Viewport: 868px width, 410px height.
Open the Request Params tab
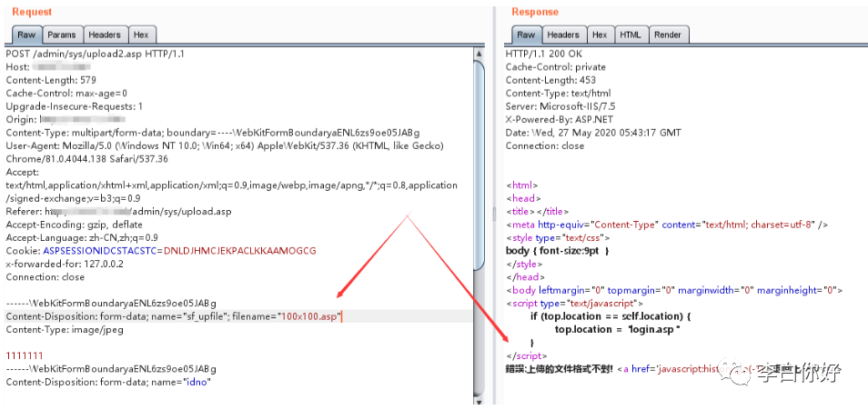[62, 35]
